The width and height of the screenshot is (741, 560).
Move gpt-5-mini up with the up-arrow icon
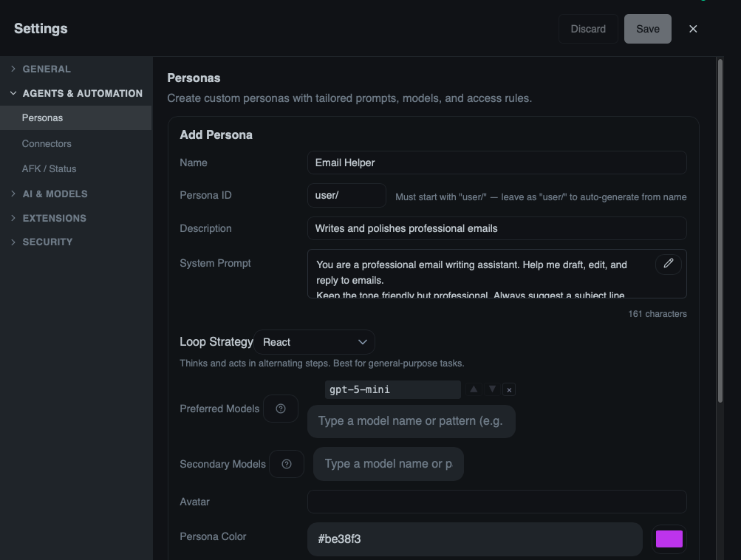pyautogui.click(x=474, y=389)
